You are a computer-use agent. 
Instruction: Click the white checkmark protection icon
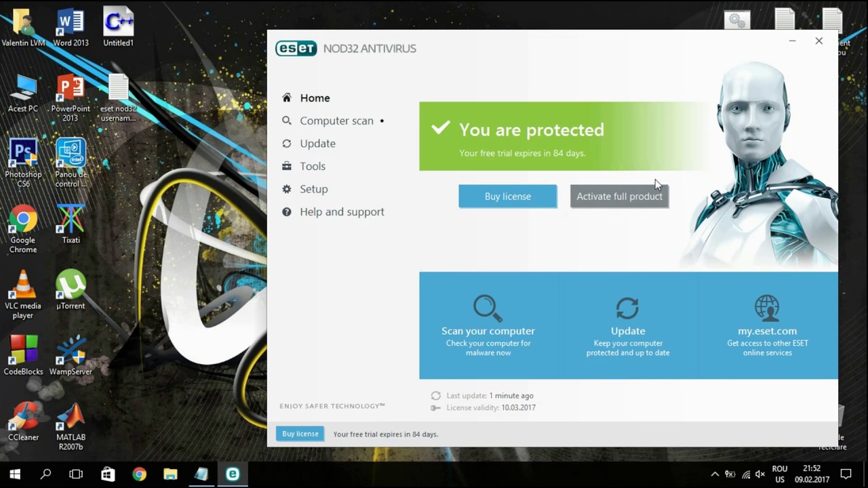[x=441, y=127]
